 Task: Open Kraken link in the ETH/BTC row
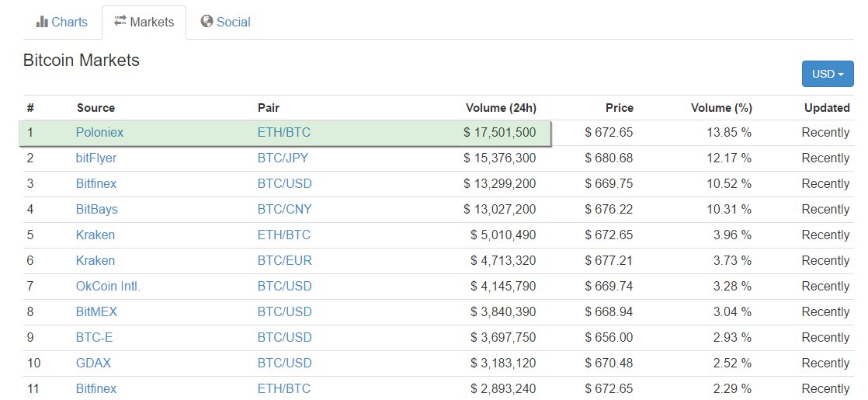[95, 235]
